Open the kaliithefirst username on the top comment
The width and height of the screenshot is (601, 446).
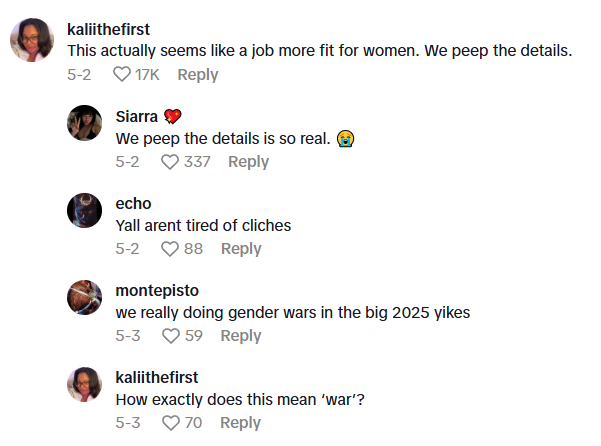coord(121,28)
